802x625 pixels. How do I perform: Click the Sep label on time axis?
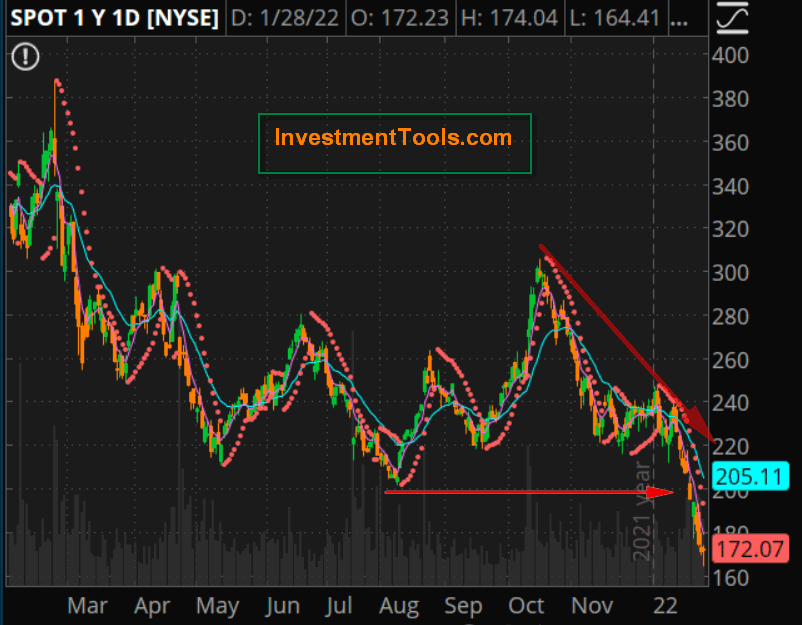click(x=463, y=607)
